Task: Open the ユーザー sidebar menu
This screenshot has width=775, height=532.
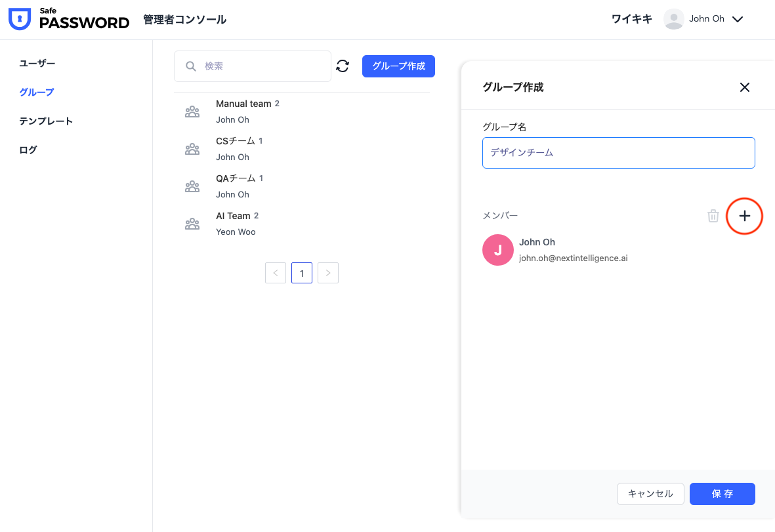Action: [37, 63]
